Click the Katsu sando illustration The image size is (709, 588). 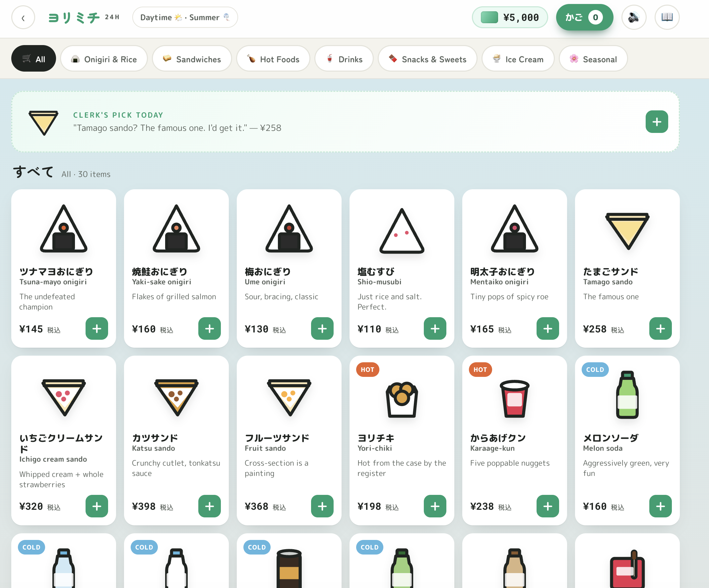(x=176, y=397)
